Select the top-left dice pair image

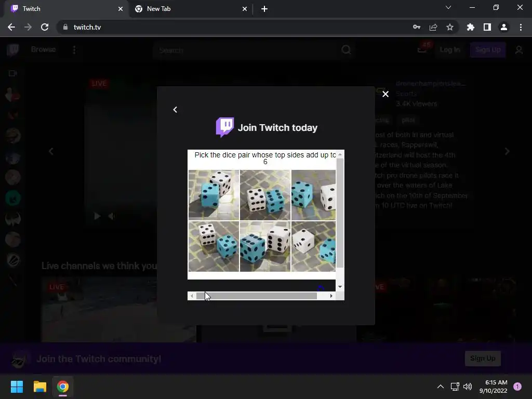214,195
